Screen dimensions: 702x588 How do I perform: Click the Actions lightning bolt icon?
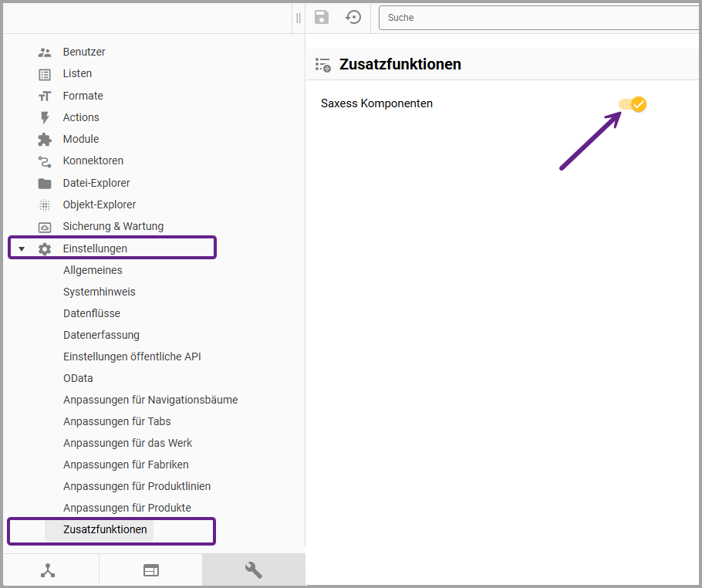pyautogui.click(x=44, y=118)
